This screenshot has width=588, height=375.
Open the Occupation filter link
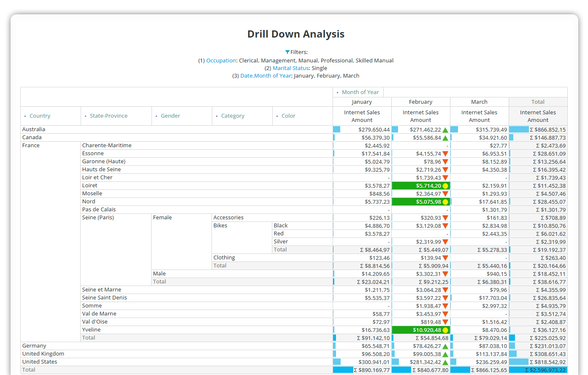[x=221, y=60]
